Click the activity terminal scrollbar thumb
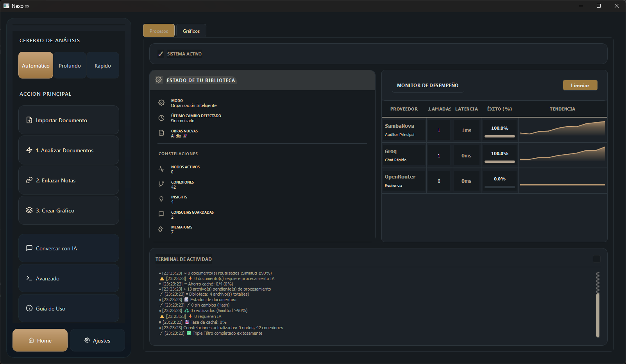This screenshot has height=364, width=626. tap(597, 315)
